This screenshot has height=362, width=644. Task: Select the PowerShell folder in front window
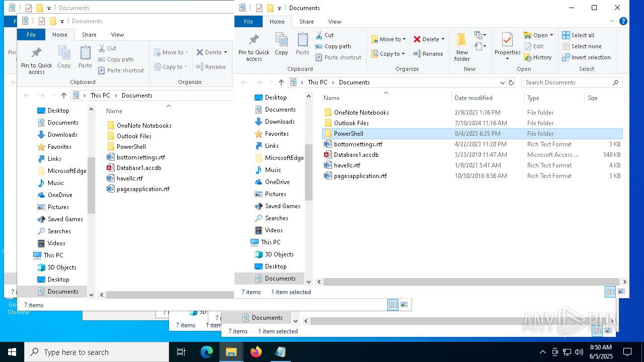[472, 134]
